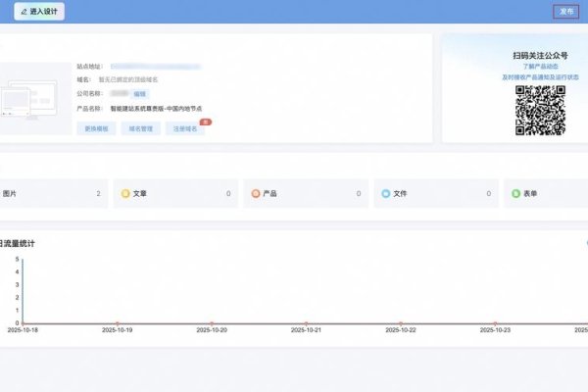This screenshot has height=392, width=588.
Task: Click the red badge on 注册域名
Action: click(206, 122)
